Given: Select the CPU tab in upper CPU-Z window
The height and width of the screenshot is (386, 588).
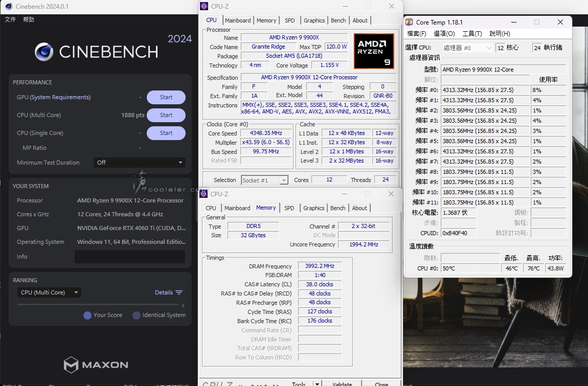Looking at the screenshot, I should point(212,20).
